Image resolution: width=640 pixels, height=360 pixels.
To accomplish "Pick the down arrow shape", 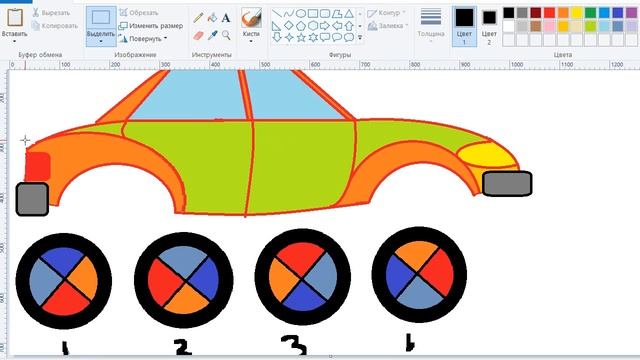I will coord(277,38).
